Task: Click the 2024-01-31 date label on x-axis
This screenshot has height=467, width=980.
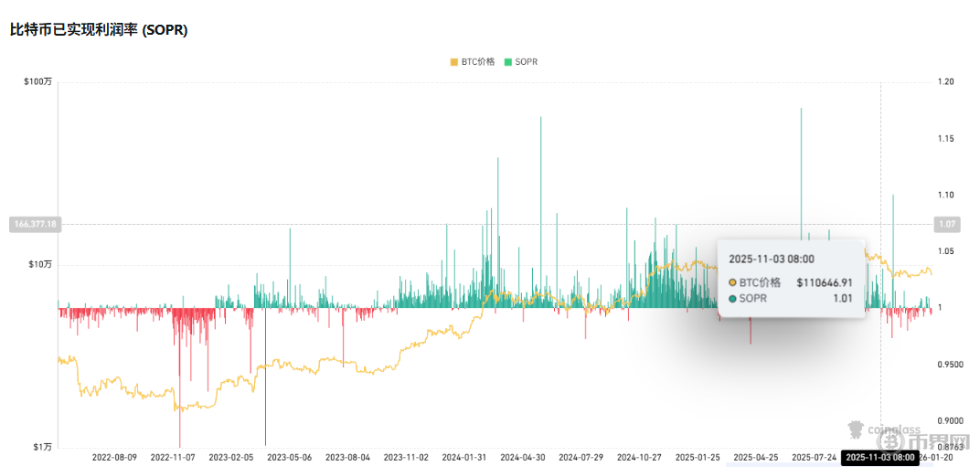Action: point(464,456)
